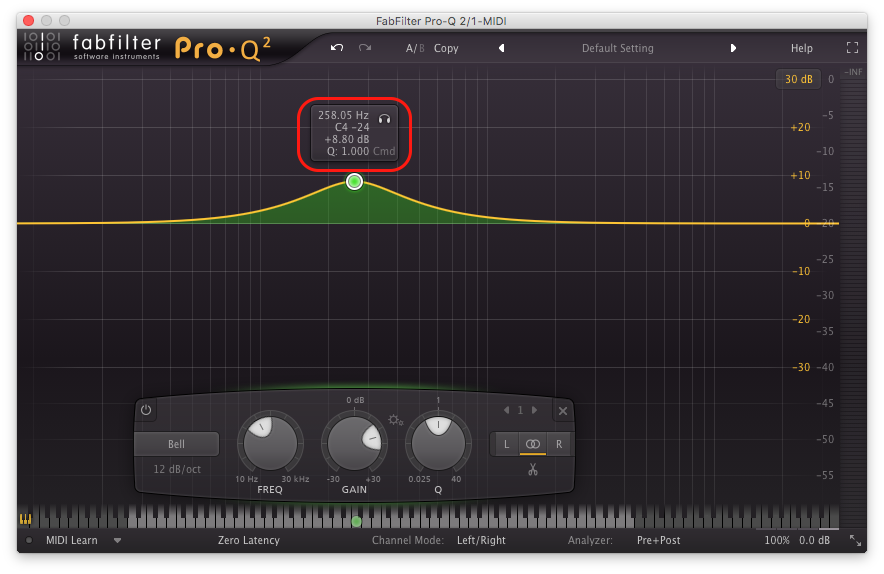Toggle the piano keyboard display icon

coord(26,519)
